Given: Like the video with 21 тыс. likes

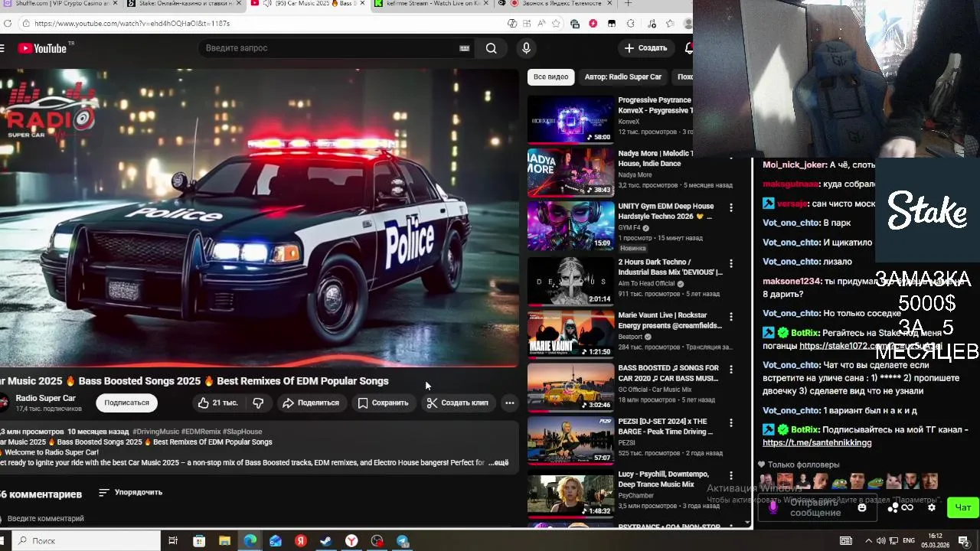Looking at the screenshot, I should pyautogui.click(x=218, y=403).
